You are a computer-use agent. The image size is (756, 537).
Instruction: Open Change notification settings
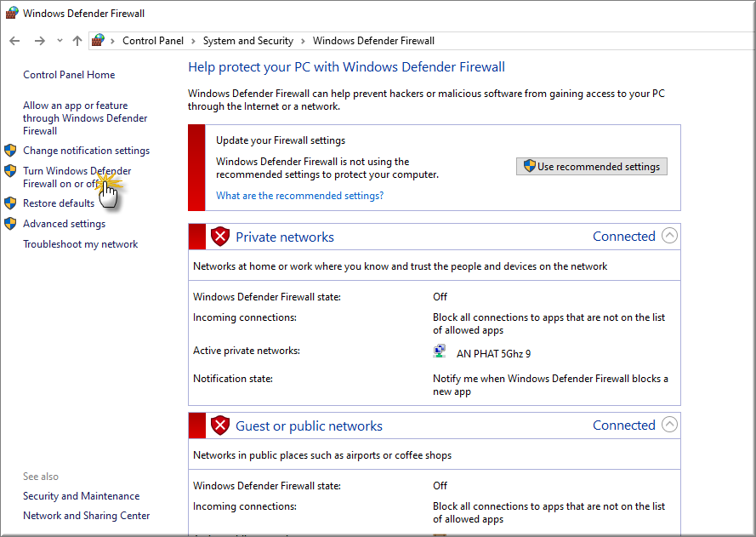coord(86,151)
